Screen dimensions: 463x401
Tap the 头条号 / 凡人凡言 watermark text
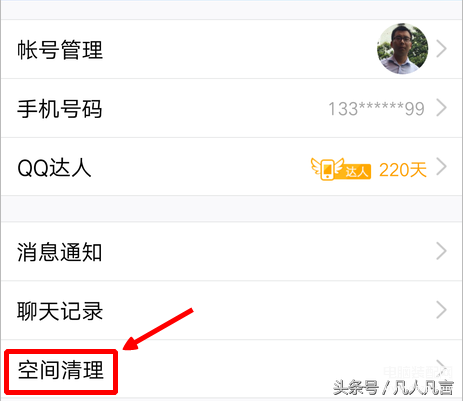[393, 388]
